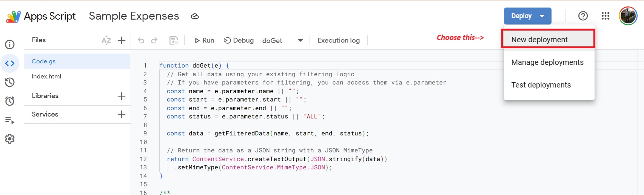
Task: Add a library using plus button
Action: 122,96
